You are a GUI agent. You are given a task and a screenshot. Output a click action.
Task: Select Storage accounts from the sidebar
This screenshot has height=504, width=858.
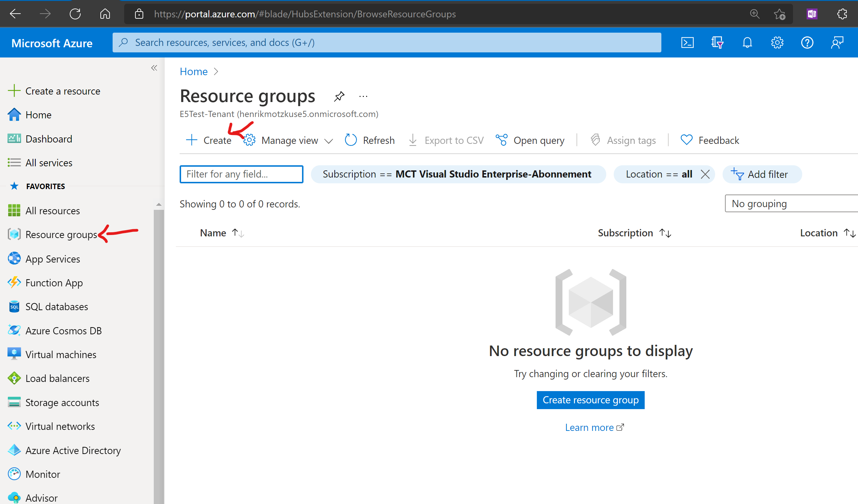coord(62,403)
